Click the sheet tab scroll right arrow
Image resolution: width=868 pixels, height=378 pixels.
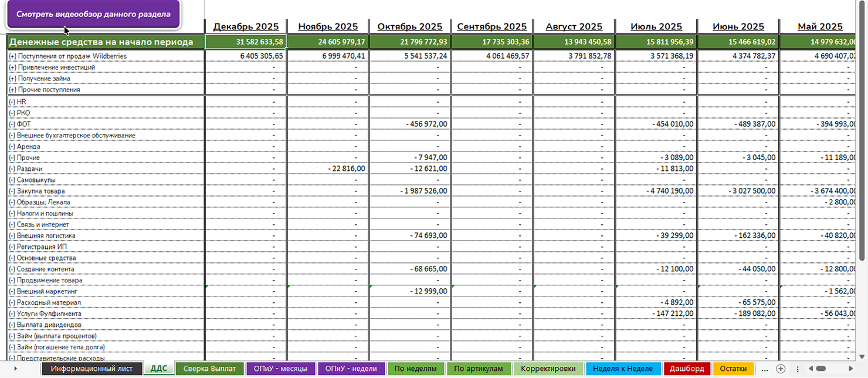tap(15, 369)
